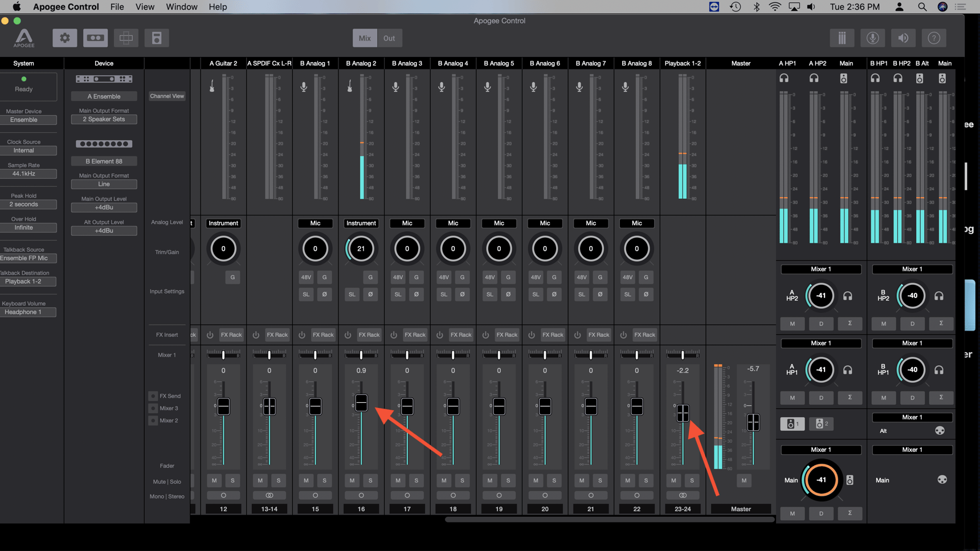Open help via the question mark icon

click(x=934, y=38)
